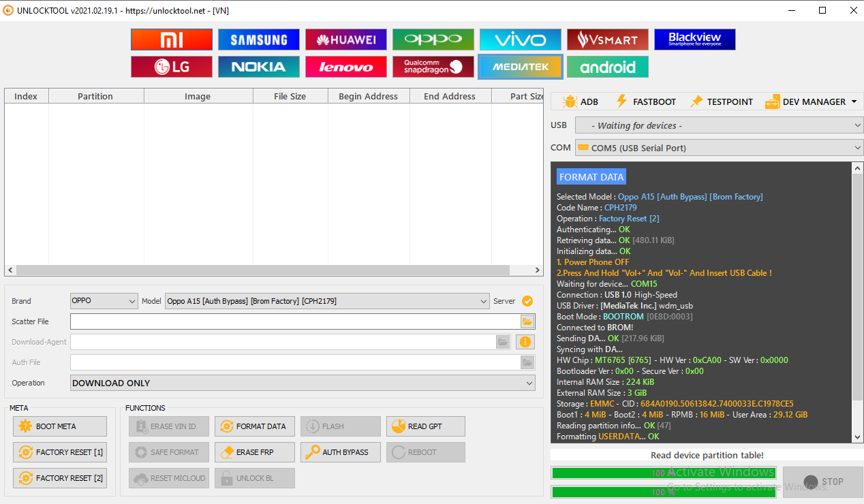Select the Xiaomi MI brand logo
The width and height of the screenshot is (864, 504).
(172, 40)
